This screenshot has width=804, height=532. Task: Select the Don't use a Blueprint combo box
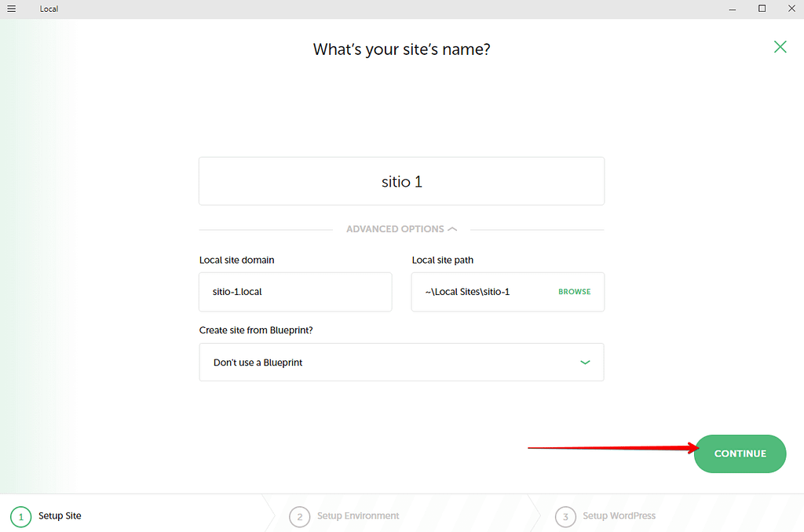click(401, 363)
